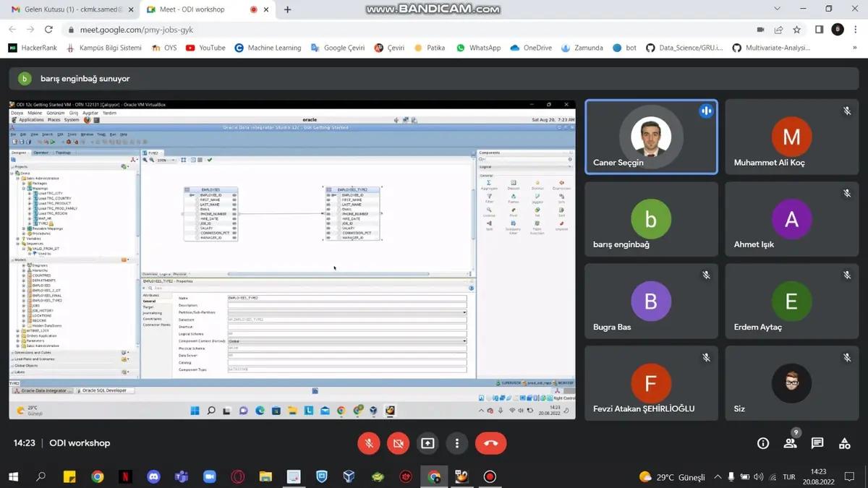The image size is (868, 488).
Task: Open Netflix from the Windows taskbar
Action: [125, 477]
